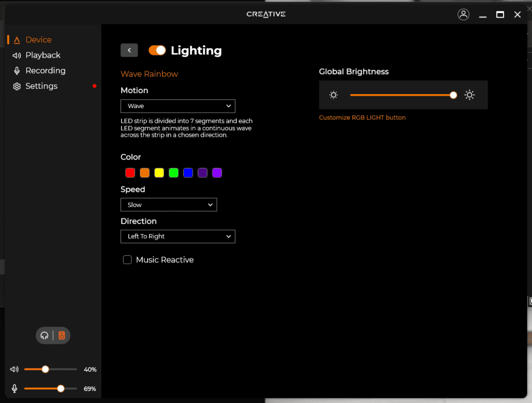The image size is (532, 403).
Task: Click the Global Brightness slider track
Action: tap(400, 95)
